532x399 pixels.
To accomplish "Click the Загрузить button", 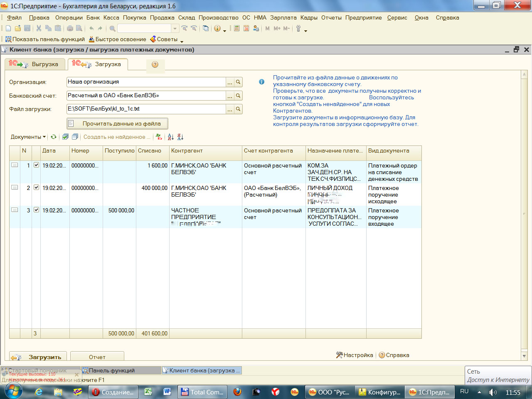I will tap(39, 357).
